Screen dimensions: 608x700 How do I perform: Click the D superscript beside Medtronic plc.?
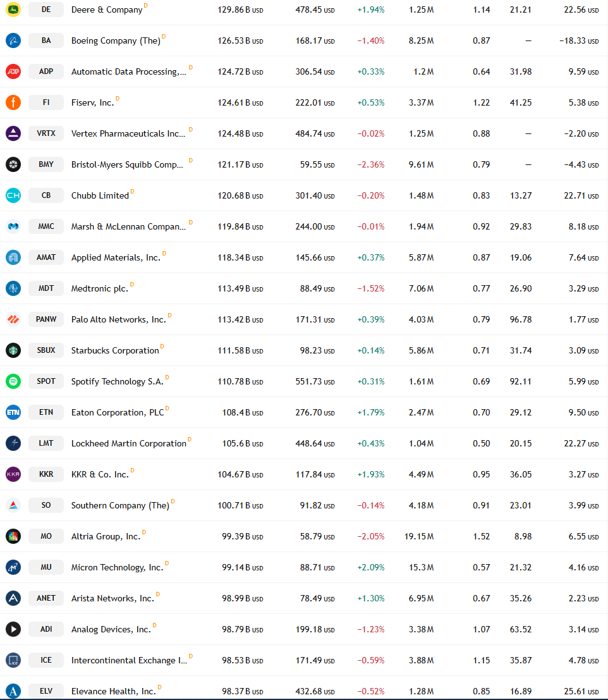tap(131, 285)
